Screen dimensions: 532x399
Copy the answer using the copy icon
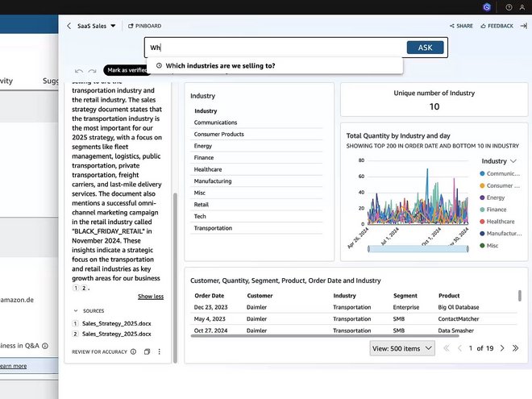[147, 351]
